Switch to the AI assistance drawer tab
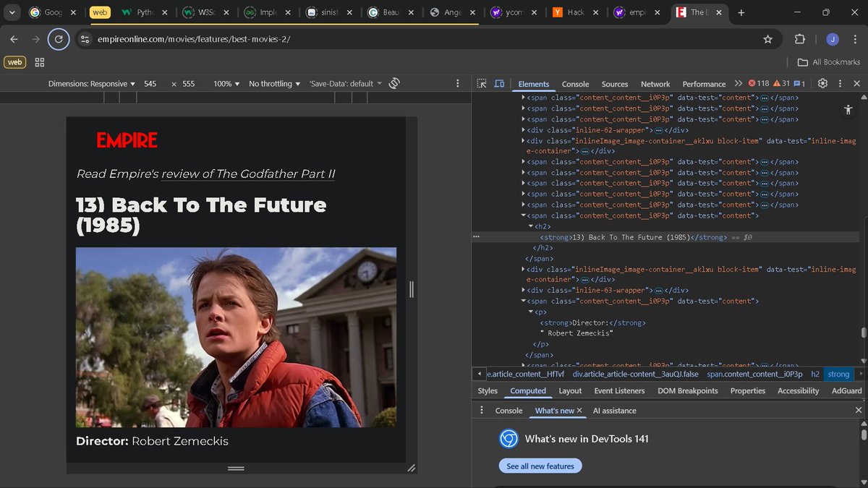This screenshot has width=868, height=488. [x=615, y=411]
